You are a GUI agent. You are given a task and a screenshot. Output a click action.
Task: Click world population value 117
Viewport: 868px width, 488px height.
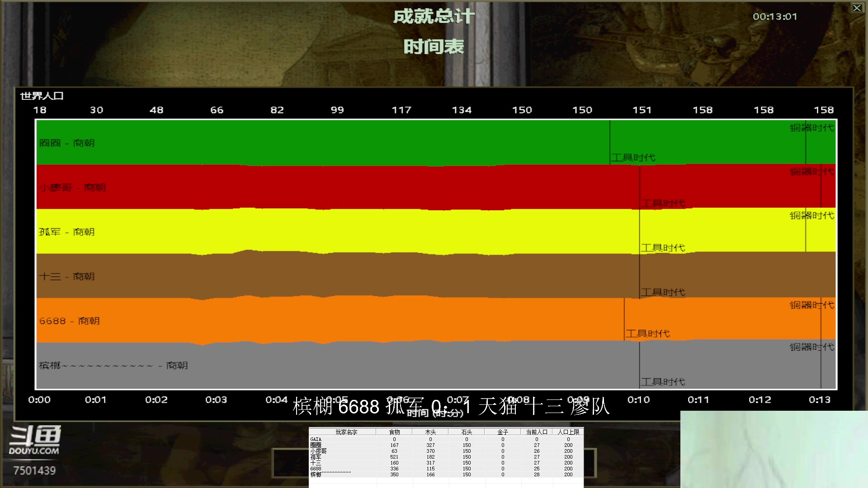point(401,110)
